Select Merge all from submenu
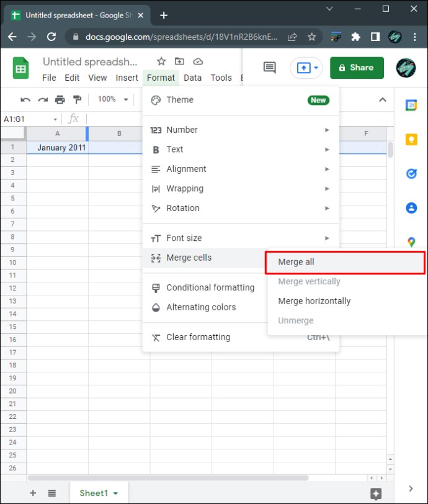The image size is (428, 504). [296, 262]
